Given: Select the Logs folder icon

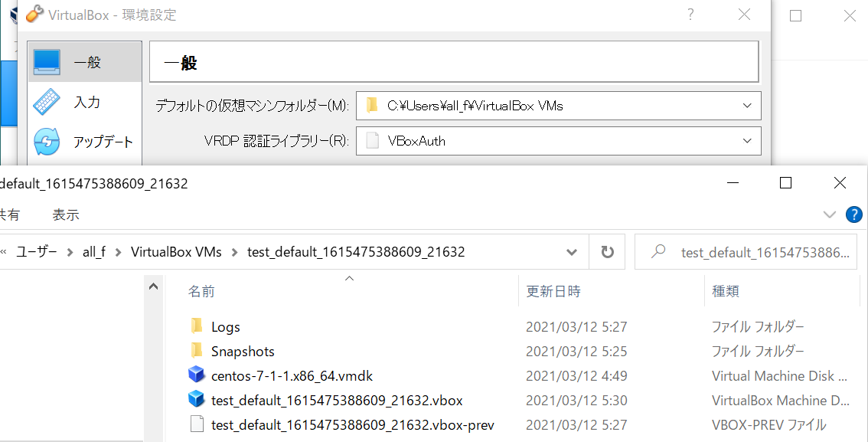Looking at the screenshot, I should [197, 326].
